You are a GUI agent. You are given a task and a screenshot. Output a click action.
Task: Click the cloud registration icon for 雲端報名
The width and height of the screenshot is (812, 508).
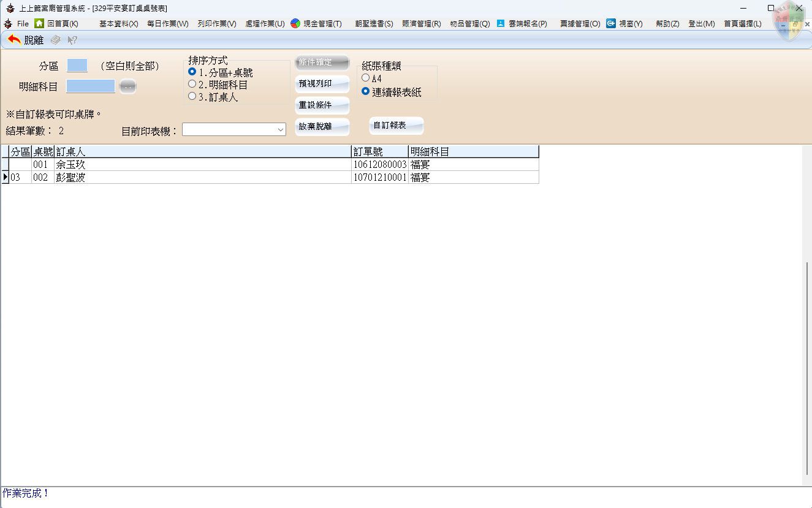click(501, 23)
